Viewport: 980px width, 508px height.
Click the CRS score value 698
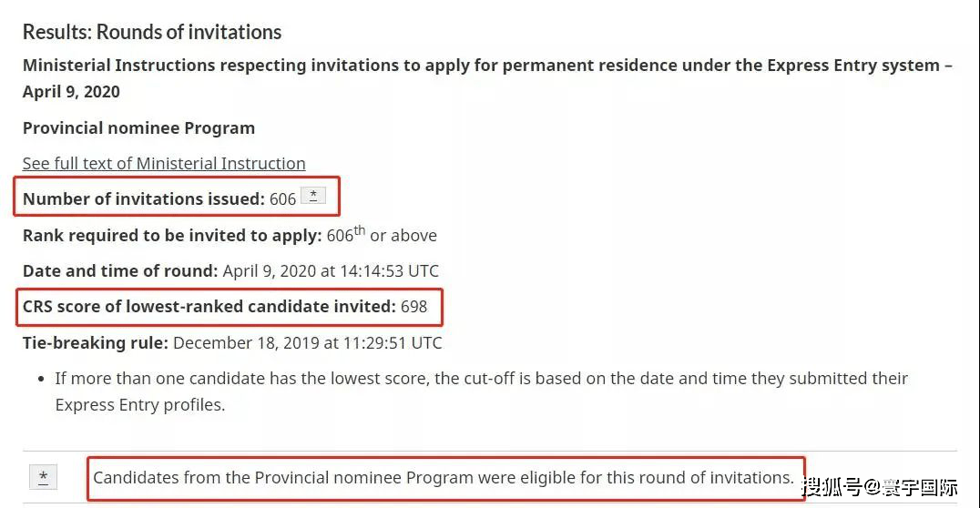click(x=413, y=307)
